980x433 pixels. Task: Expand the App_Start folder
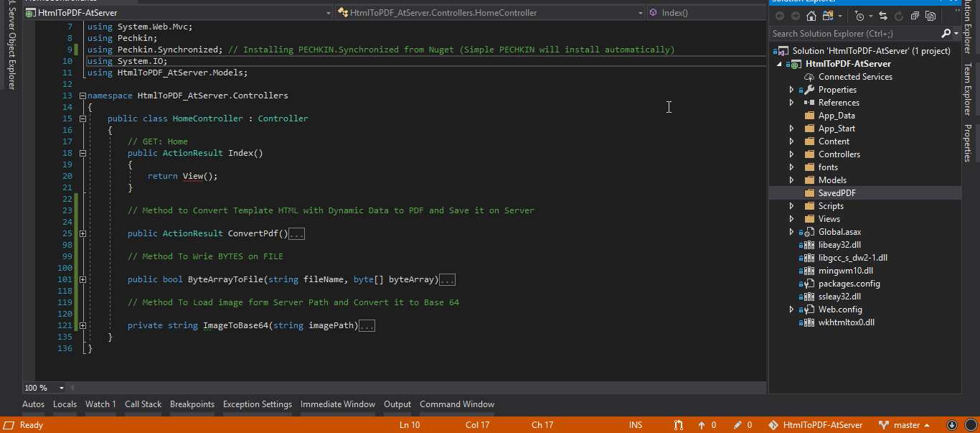tap(791, 129)
